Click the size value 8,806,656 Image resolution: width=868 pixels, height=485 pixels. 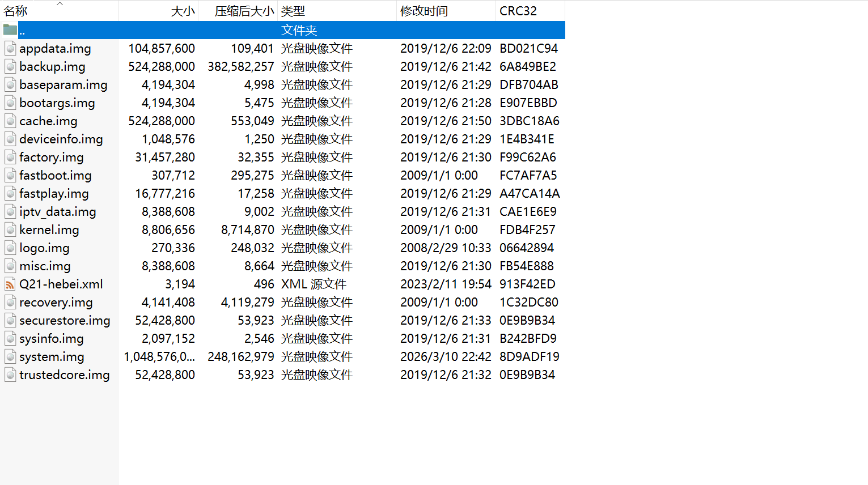click(x=168, y=229)
